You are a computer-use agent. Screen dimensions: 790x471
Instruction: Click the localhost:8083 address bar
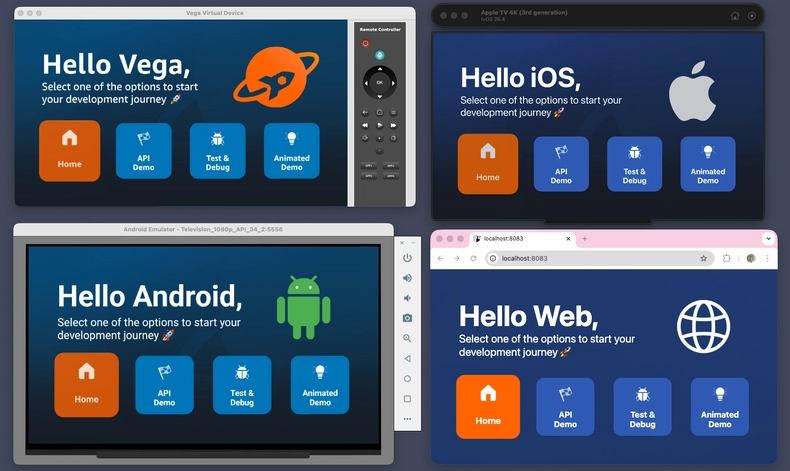point(600,258)
